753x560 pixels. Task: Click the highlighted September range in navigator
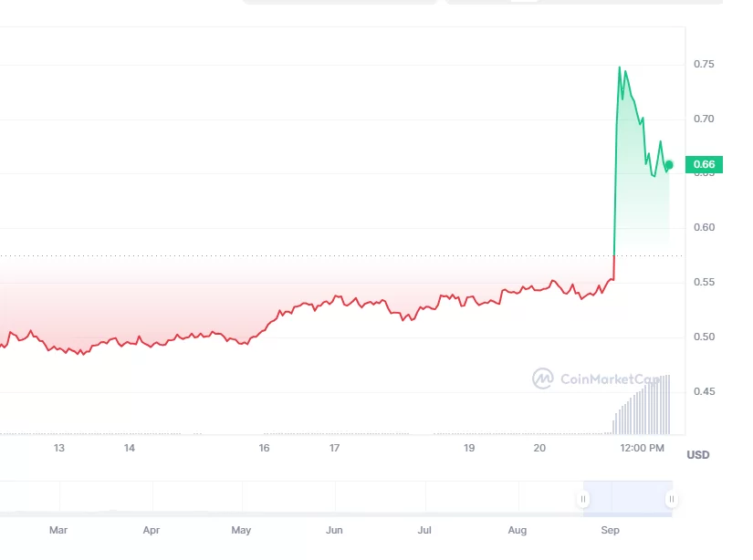point(627,499)
